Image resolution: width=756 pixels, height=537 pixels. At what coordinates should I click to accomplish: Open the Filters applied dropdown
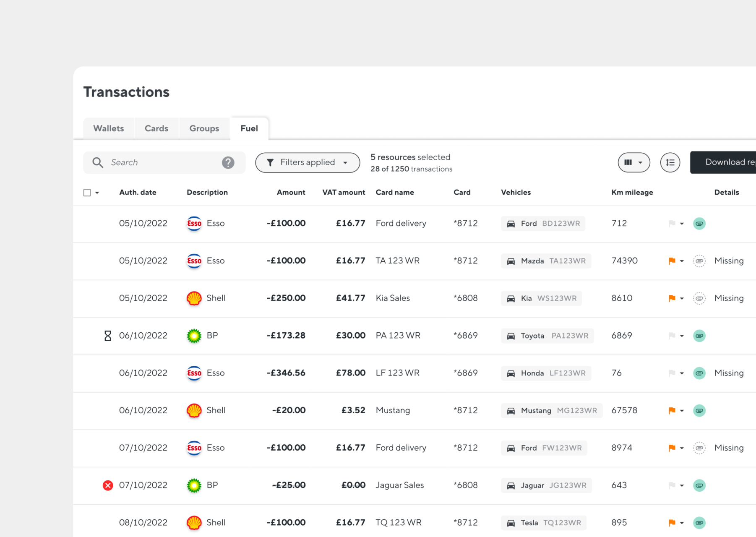click(x=308, y=162)
